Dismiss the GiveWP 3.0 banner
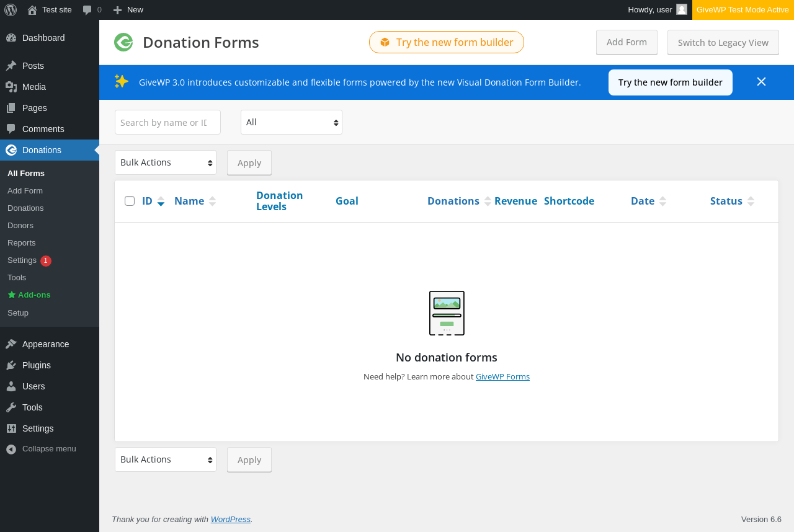 click(762, 82)
